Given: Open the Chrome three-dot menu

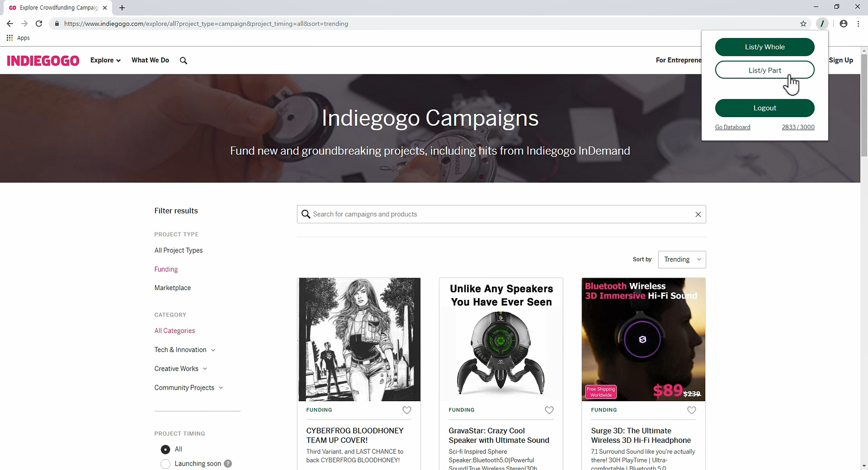Looking at the screenshot, I should pyautogui.click(x=858, y=23).
